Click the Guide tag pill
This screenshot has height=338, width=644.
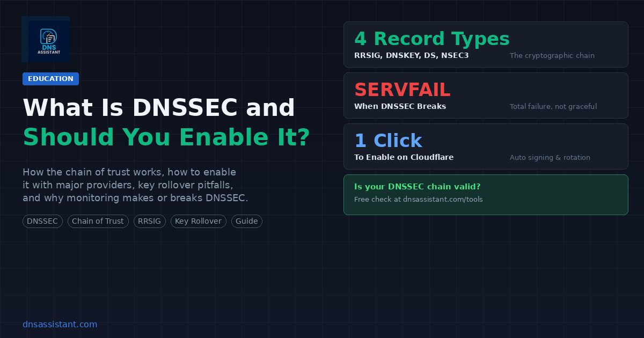pos(247,221)
